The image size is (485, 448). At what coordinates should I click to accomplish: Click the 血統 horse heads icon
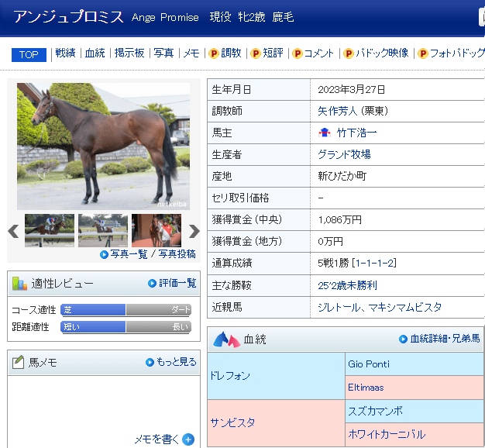pyautogui.click(x=226, y=339)
